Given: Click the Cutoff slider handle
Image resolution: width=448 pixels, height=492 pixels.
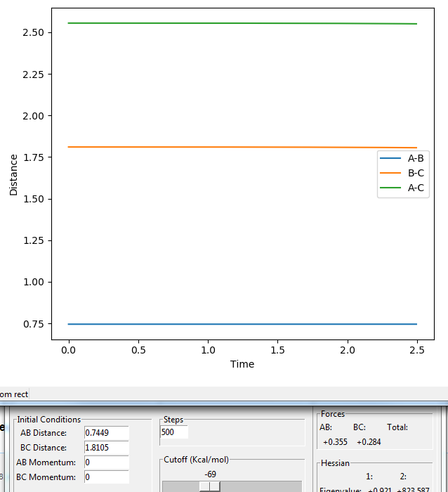Looking at the screenshot, I should tap(210, 486).
